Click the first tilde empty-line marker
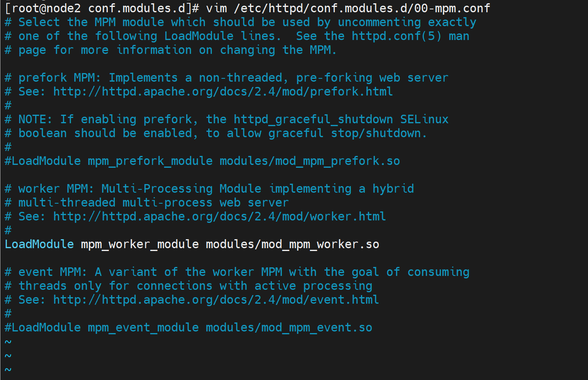Viewport: 588px width, 380px height. click(8, 342)
